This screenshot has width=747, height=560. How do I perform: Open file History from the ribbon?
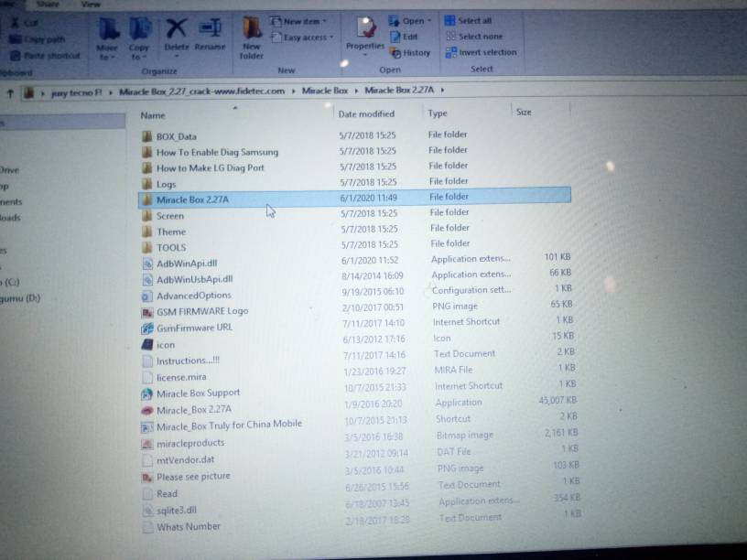click(410, 53)
